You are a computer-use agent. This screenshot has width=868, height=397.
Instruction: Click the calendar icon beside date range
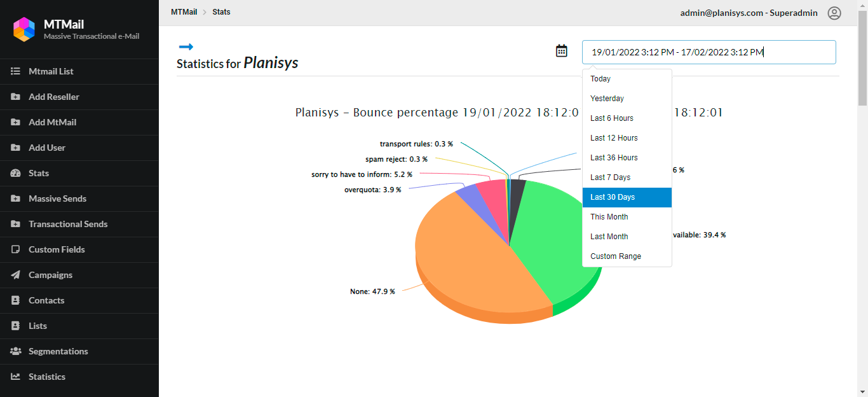pos(561,51)
